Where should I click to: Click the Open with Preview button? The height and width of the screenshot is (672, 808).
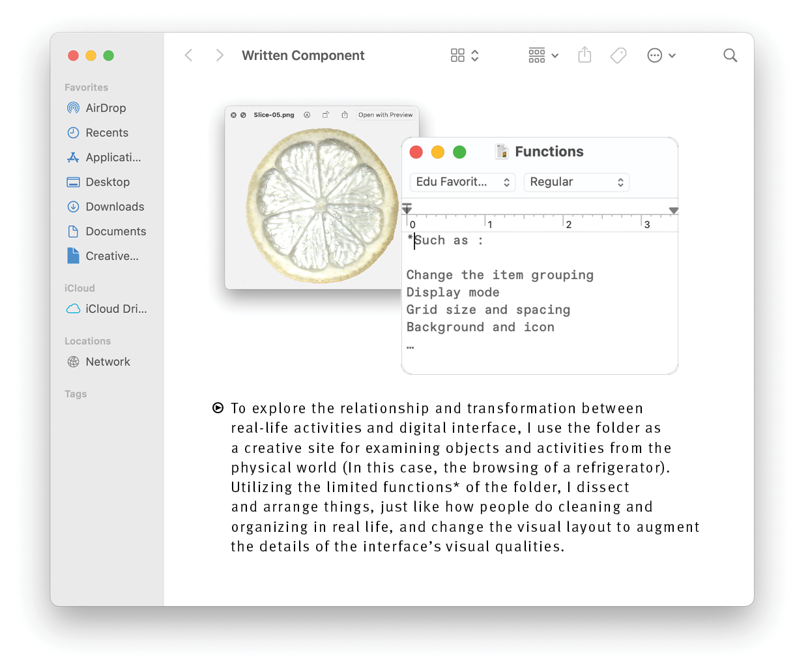pyautogui.click(x=385, y=115)
